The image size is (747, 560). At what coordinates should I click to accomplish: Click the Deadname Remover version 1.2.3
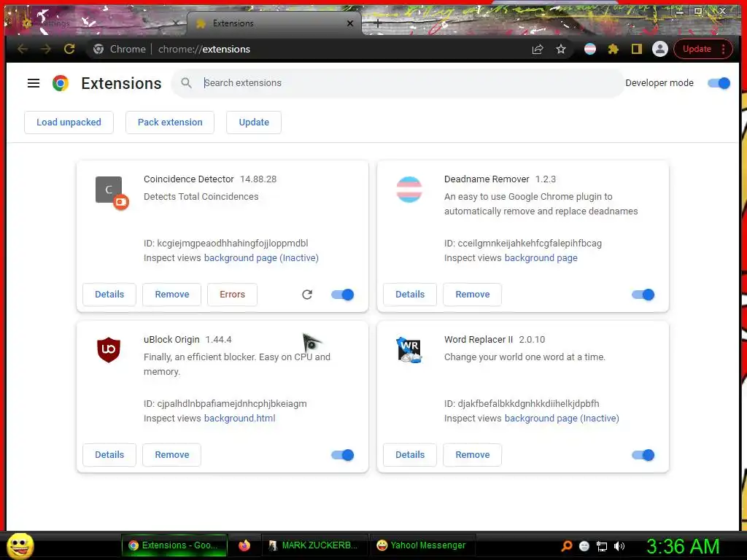click(546, 179)
